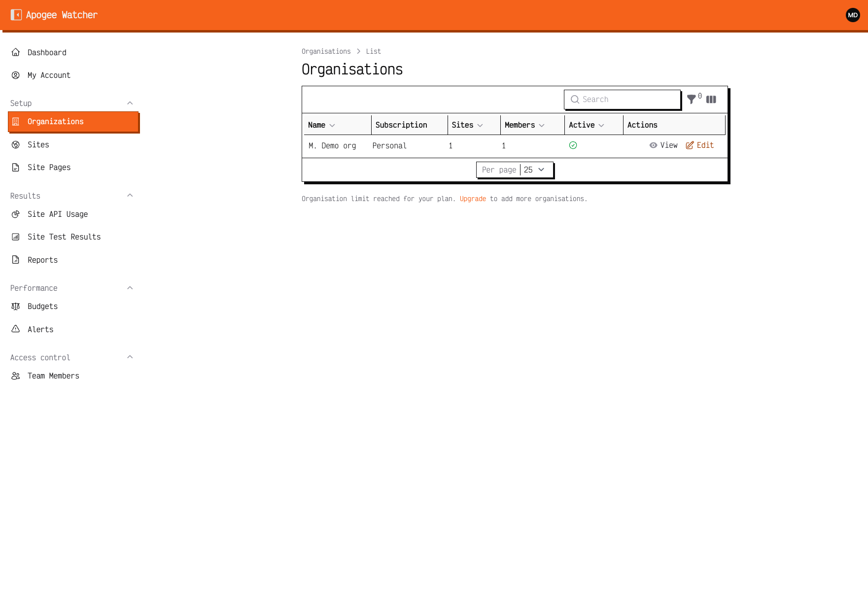Click the Apogee Watcher brand title
This screenshot has height=616, width=868.
pyautogui.click(x=62, y=15)
